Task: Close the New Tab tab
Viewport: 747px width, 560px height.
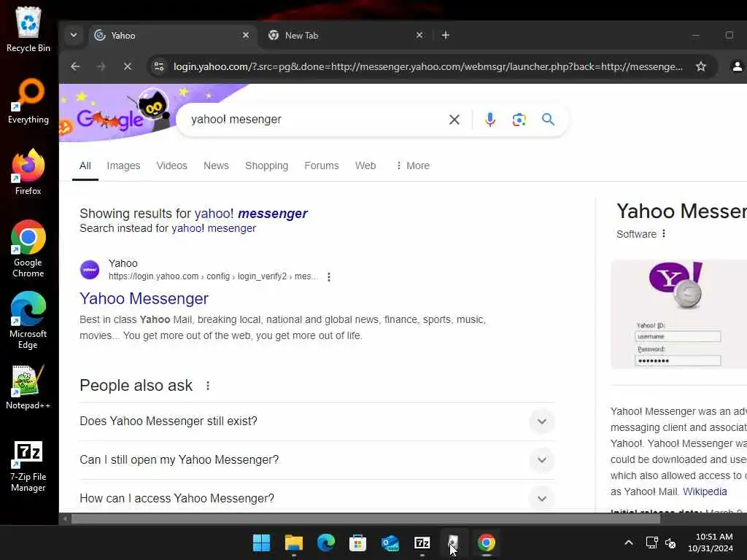Action: 419,35
